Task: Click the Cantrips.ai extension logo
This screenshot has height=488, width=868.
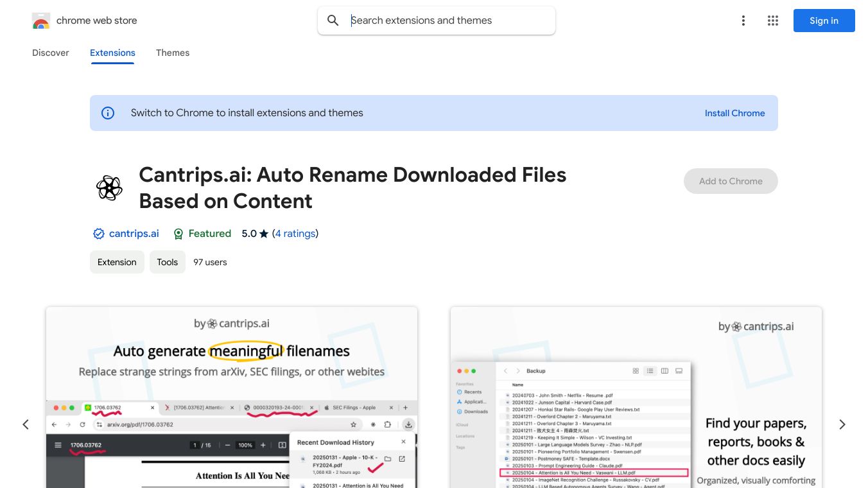Action: (109, 188)
